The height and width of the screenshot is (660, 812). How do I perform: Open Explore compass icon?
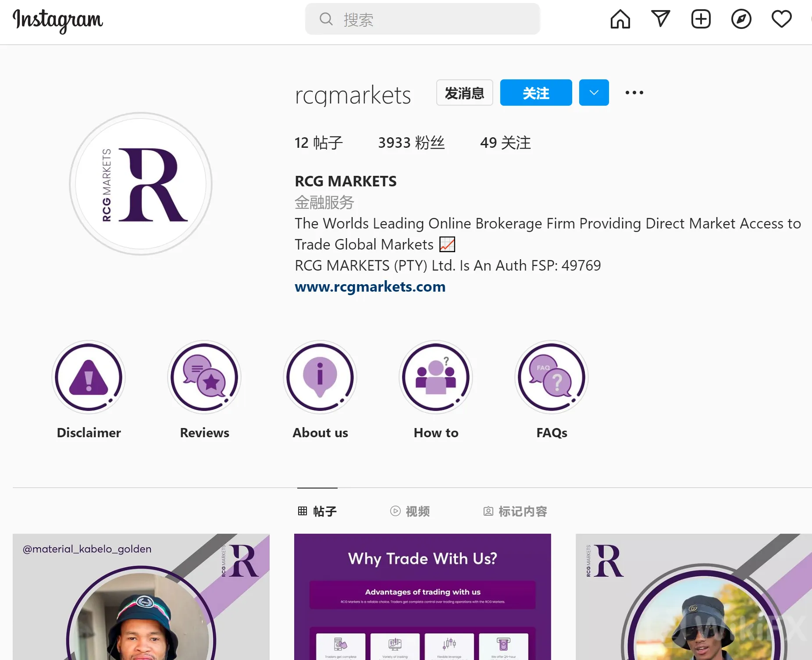tap(741, 19)
